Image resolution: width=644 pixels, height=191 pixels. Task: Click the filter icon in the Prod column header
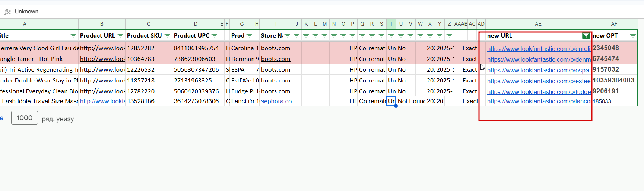point(249,36)
